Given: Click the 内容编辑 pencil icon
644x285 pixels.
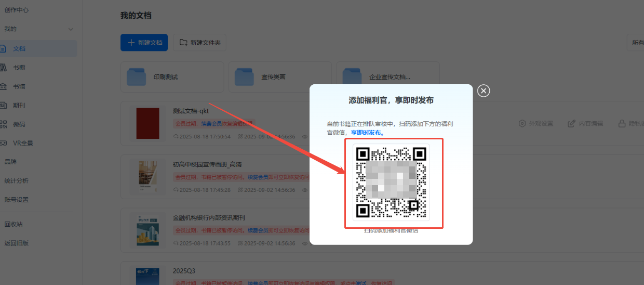Looking at the screenshot, I should (571, 123).
